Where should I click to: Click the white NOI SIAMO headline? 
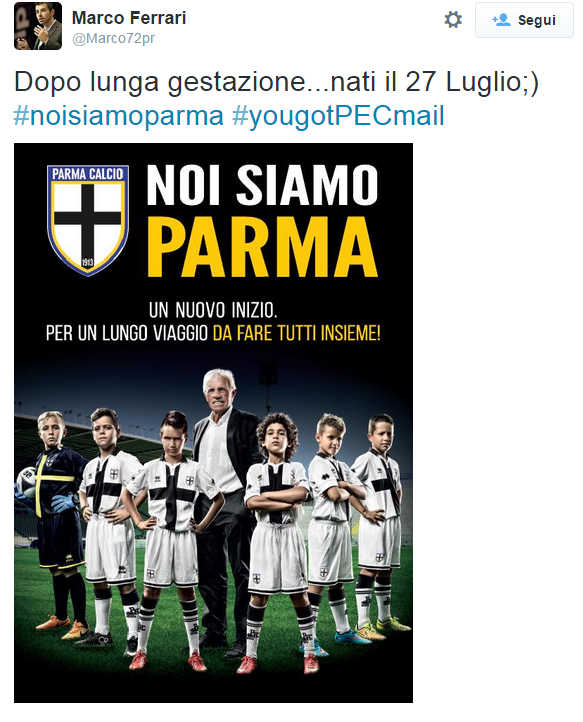(x=262, y=185)
